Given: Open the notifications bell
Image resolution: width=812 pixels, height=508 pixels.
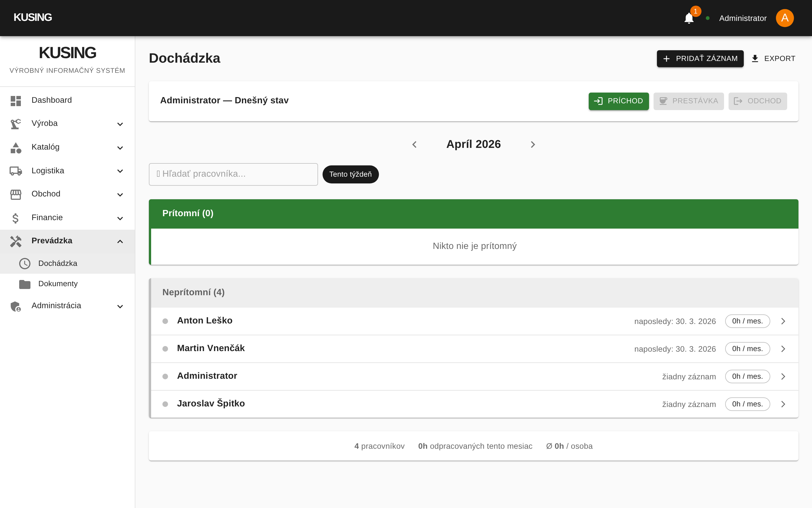Looking at the screenshot, I should pyautogui.click(x=689, y=18).
